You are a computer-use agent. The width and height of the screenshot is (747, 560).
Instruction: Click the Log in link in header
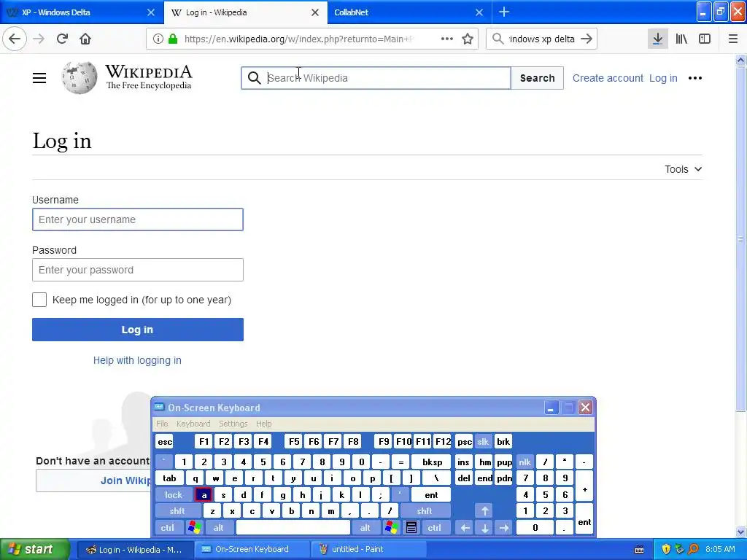(x=663, y=78)
